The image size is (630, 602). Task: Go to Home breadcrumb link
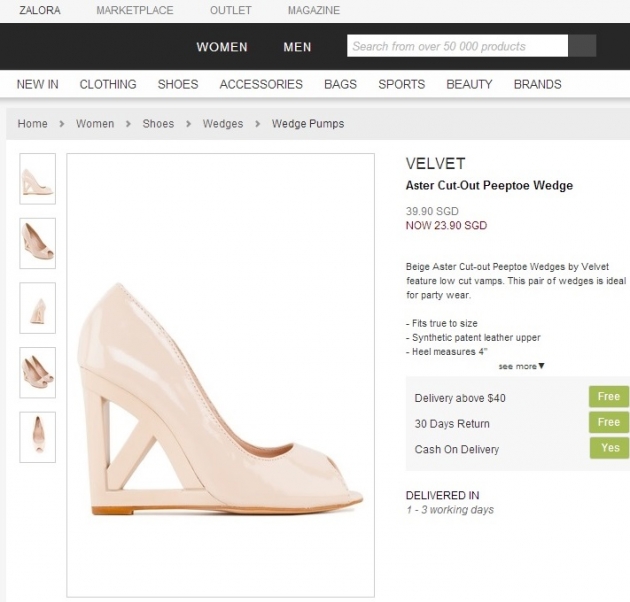click(x=32, y=124)
